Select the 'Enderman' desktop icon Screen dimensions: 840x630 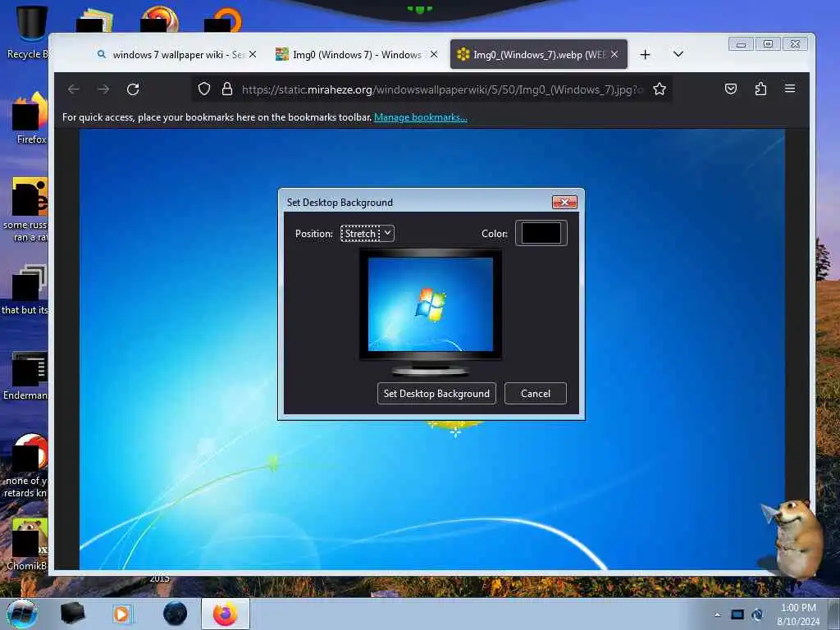[x=27, y=375]
